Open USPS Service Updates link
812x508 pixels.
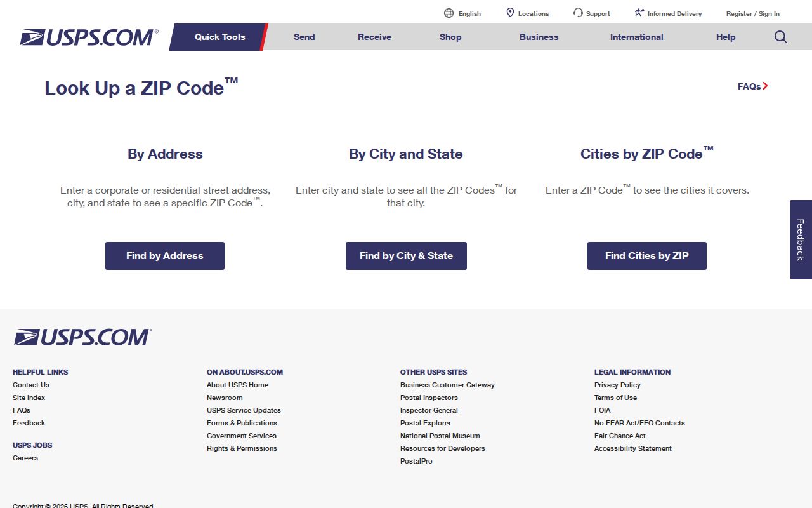pyautogui.click(x=244, y=410)
